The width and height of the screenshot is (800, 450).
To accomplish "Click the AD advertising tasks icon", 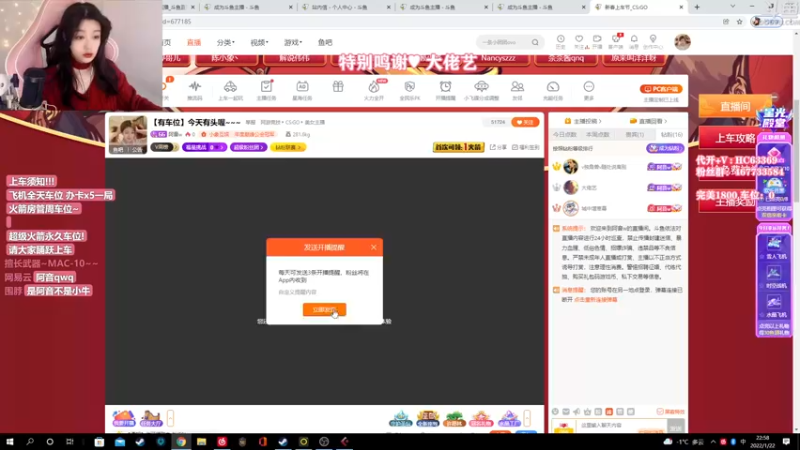I will coord(302,89).
